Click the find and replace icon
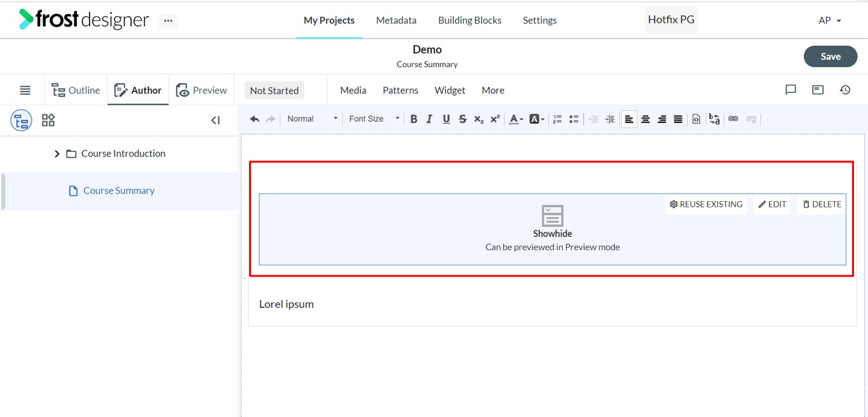Screen dimensions: 868x417 point(714,119)
